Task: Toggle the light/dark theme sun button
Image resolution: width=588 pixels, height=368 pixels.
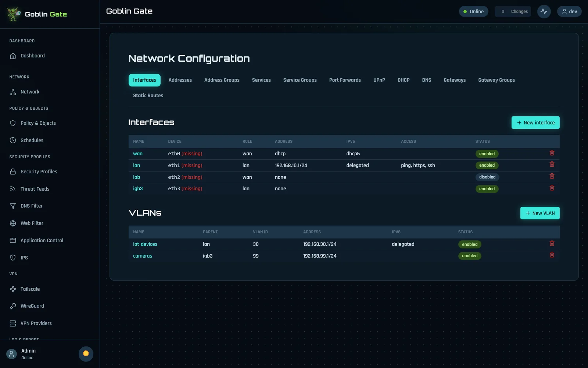Action: pos(86,354)
